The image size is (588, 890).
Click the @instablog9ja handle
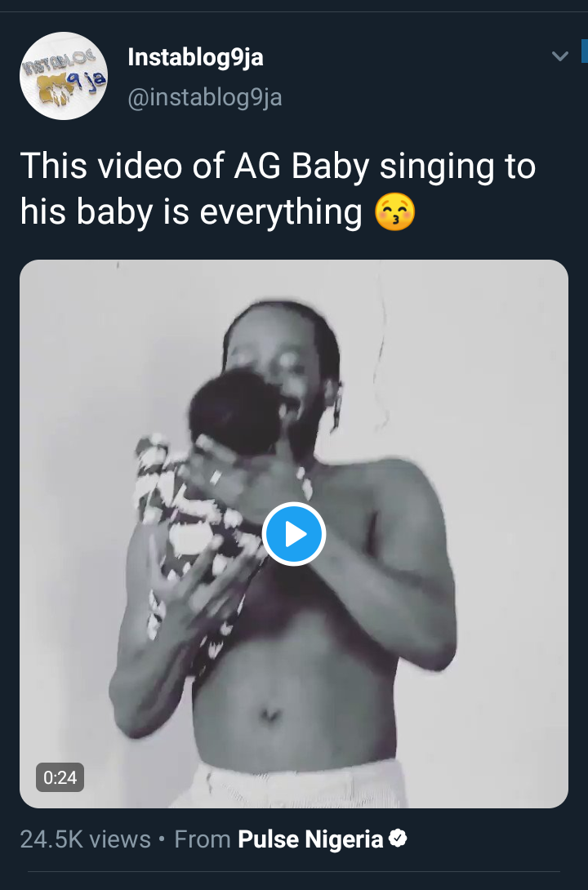[205, 97]
